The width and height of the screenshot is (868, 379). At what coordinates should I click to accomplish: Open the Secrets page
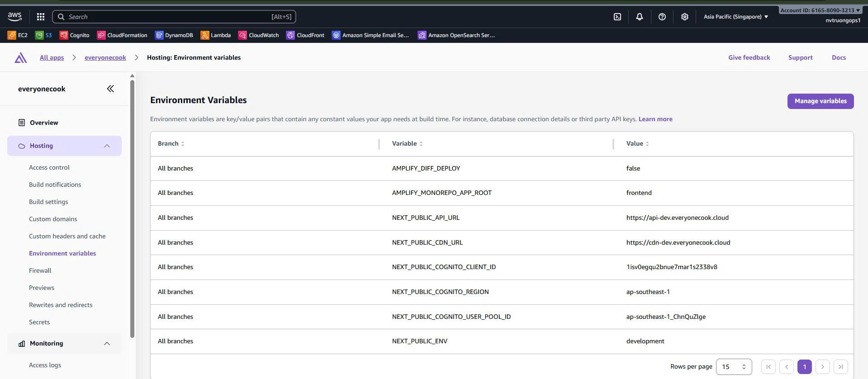point(39,322)
